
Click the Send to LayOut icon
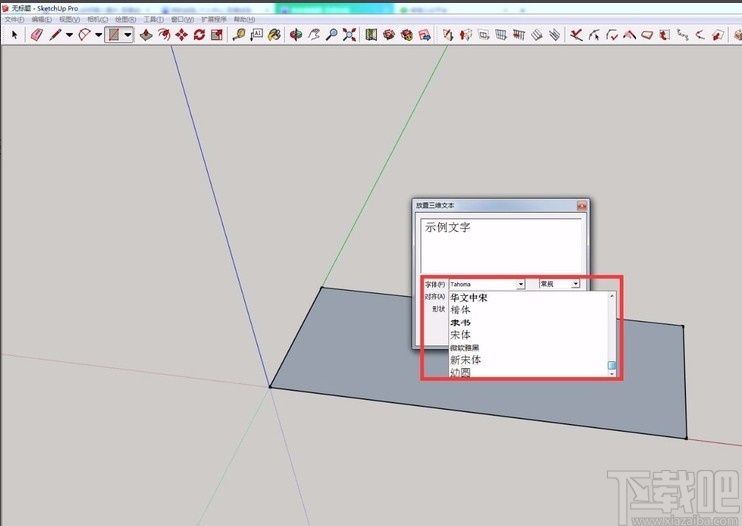[424, 35]
